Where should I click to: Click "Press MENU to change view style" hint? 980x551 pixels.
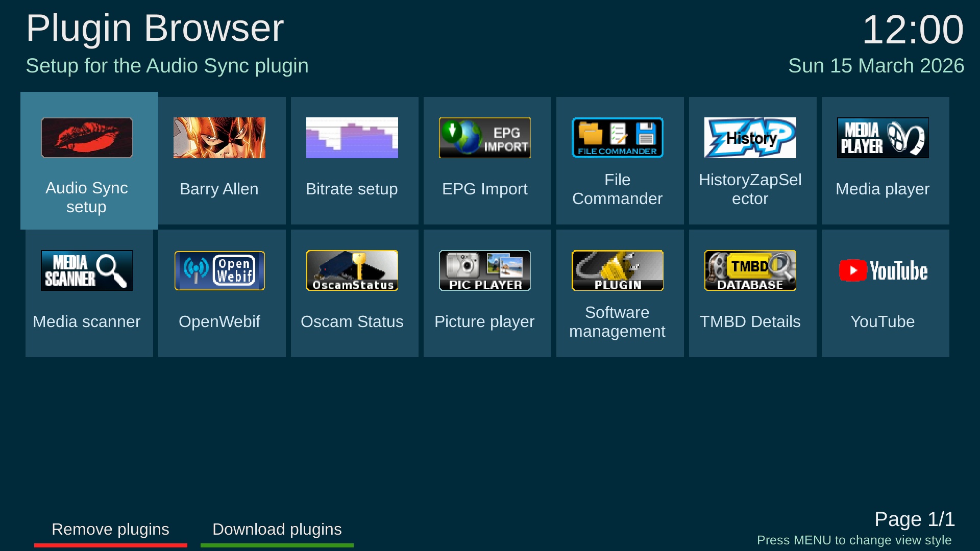pyautogui.click(x=854, y=540)
